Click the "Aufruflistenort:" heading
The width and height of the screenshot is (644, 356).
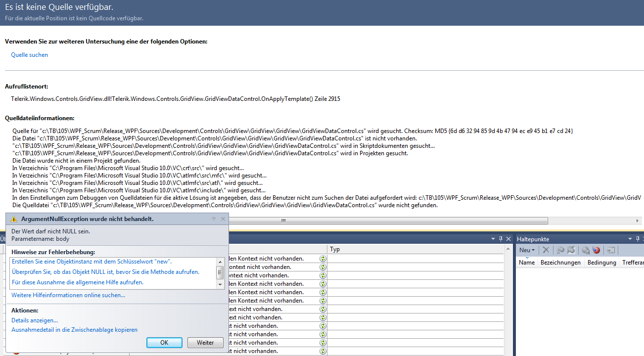[x=26, y=87]
